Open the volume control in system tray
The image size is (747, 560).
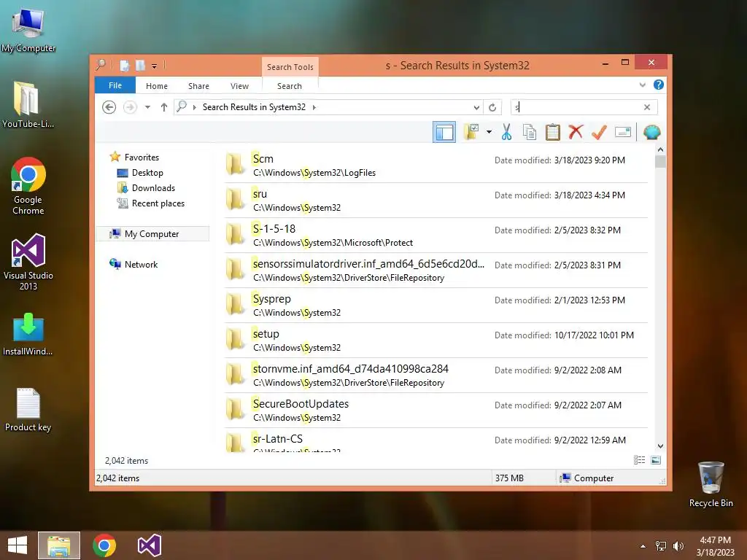678,546
